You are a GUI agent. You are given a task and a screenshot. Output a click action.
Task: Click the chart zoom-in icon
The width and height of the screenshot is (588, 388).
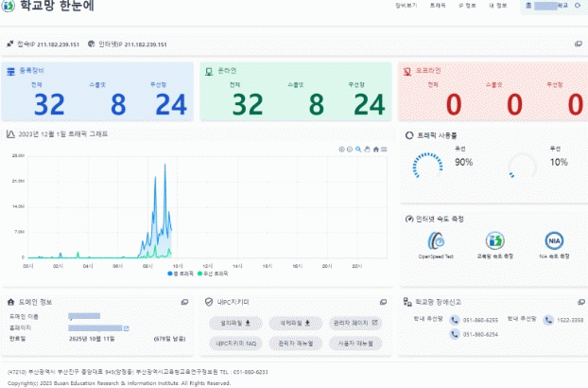(341, 150)
